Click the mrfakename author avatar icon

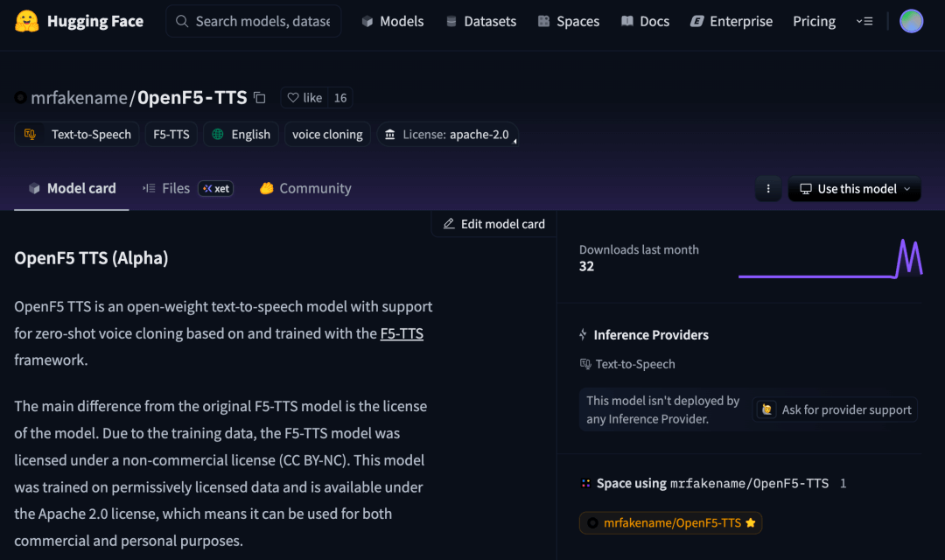[20, 98]
